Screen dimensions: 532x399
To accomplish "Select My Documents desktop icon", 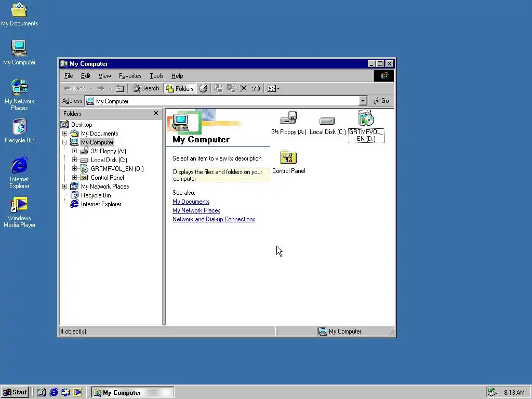I will pyautogui.click(x=19, y=14).
